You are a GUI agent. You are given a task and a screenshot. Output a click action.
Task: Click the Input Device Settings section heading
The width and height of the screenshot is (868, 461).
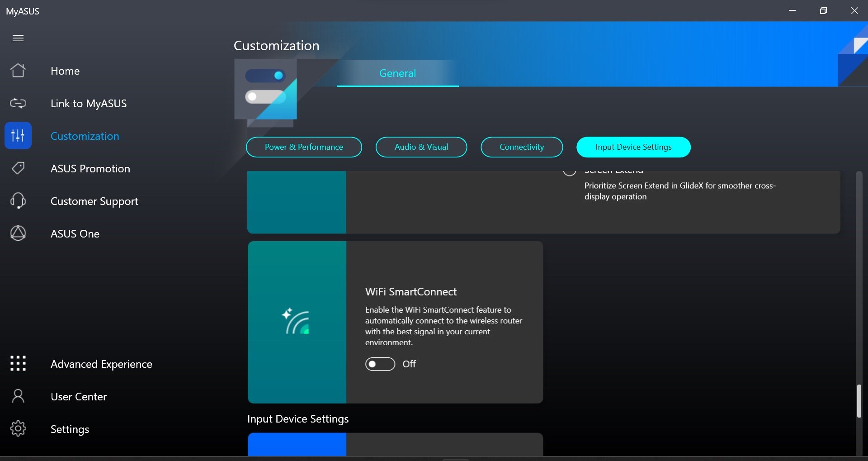pyautogui.click(x=298, y=419)
